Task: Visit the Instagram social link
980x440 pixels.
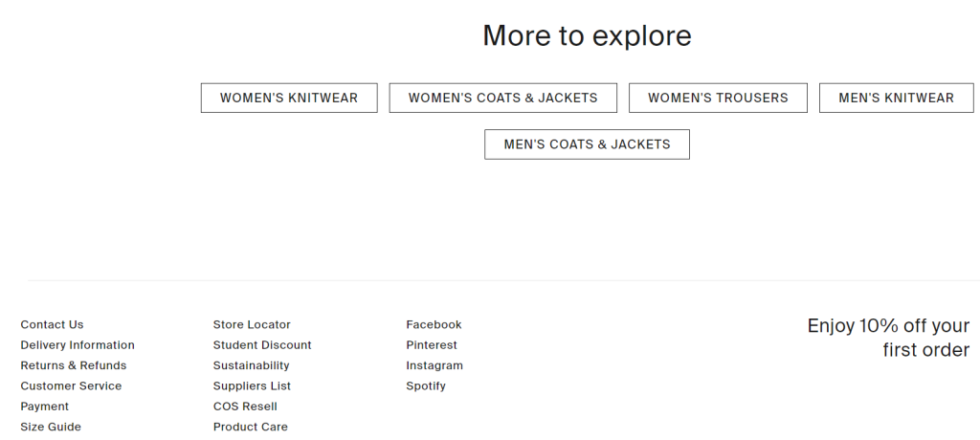Action: pos(434,365)
